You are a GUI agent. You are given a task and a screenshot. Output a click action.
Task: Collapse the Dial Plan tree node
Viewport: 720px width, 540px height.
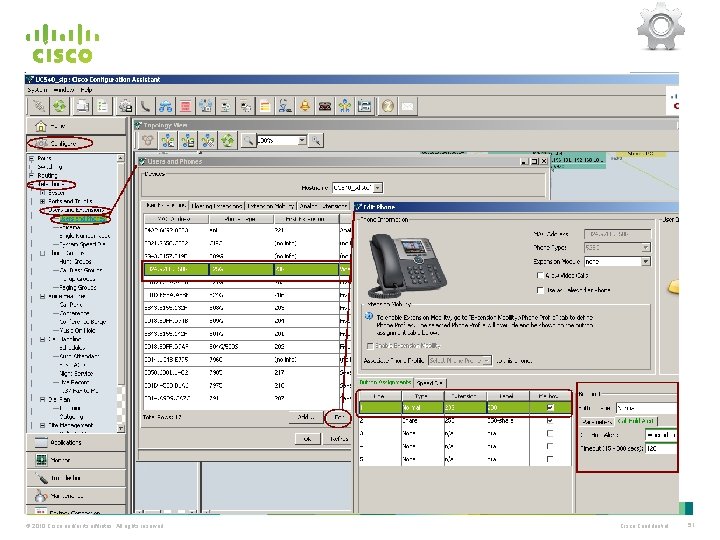(x=42, y=399)
